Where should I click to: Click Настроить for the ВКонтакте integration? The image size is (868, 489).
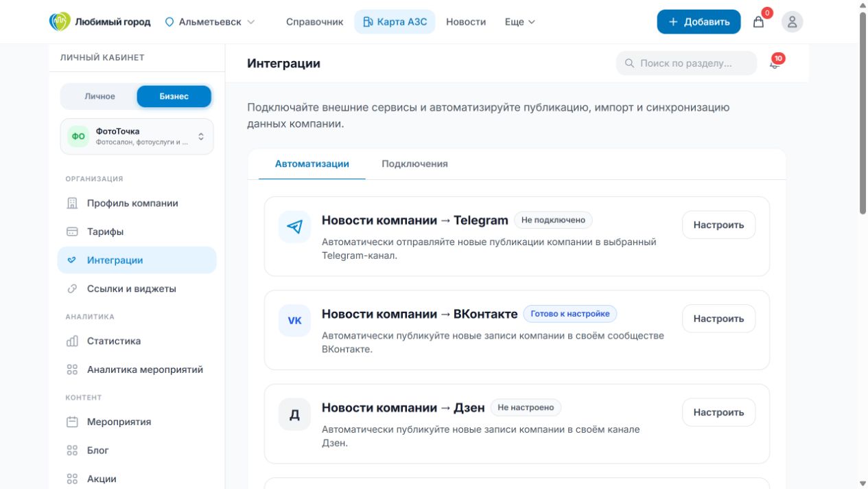tap(718, 319)
